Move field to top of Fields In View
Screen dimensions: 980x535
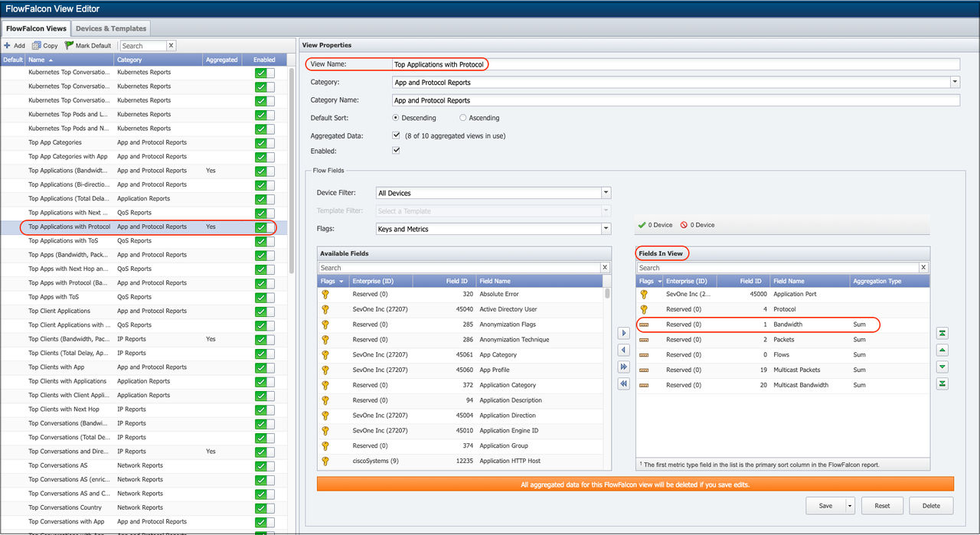[x=942, y=334]
